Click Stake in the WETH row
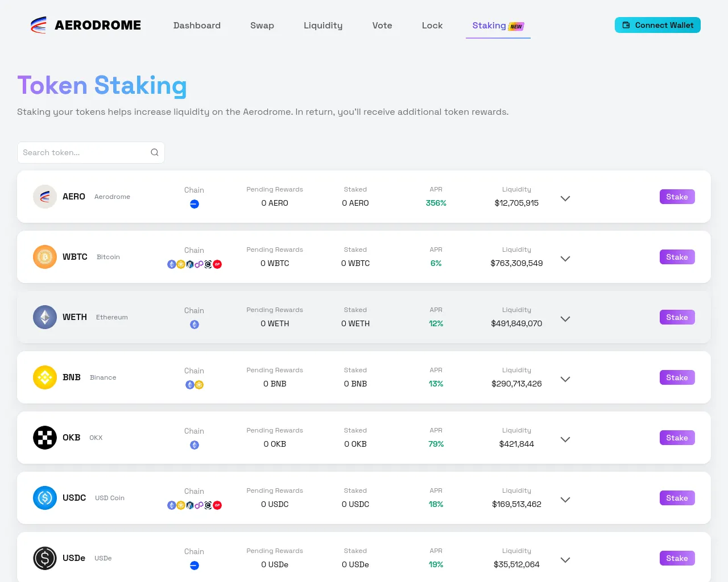Image resolution: width=728 pixels, height=582 pixels. (x=677, y=317)
